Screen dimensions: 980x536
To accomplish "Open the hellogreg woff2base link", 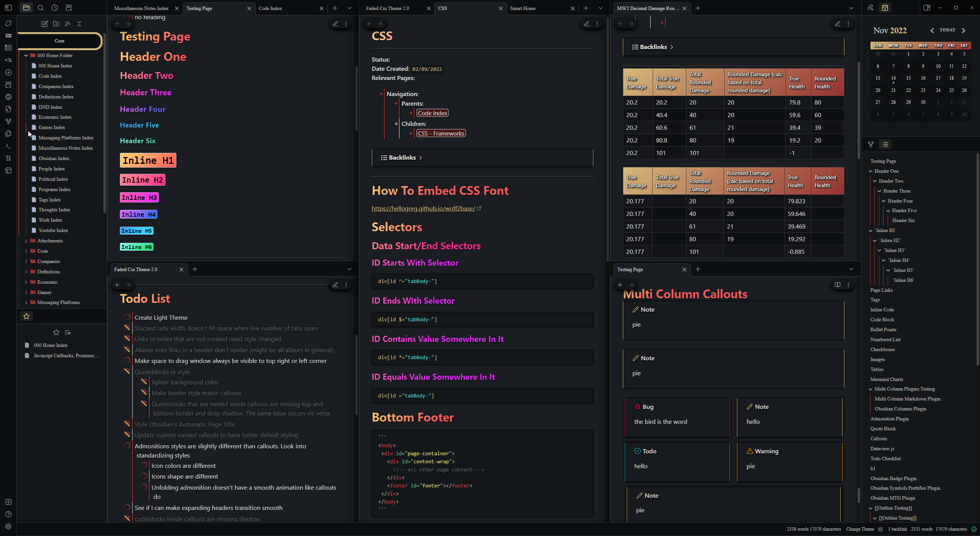I will point(423,208).
